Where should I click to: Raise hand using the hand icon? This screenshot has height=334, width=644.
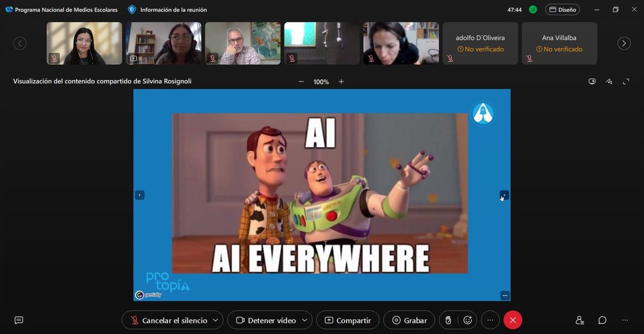click(x=449, y=320)
